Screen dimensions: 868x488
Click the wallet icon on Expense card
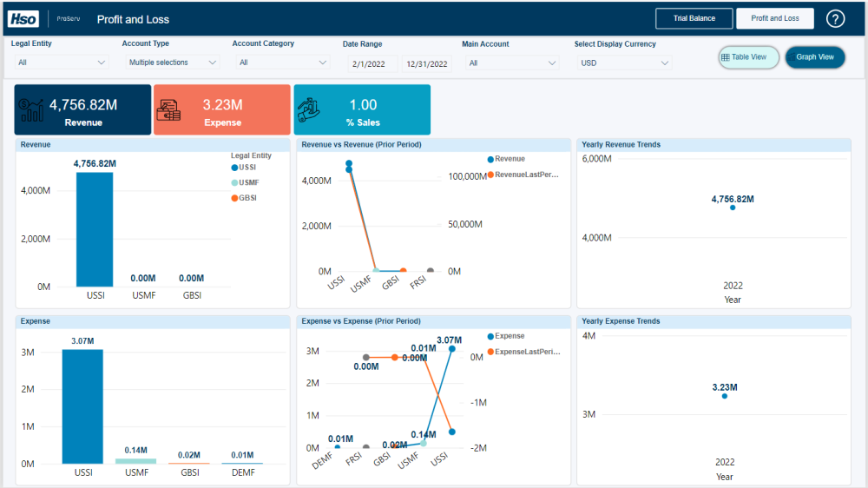click(x=169, y=109)
